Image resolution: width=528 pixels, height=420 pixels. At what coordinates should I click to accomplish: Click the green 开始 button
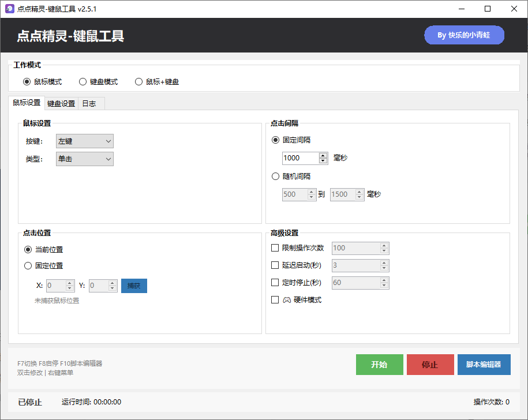[x=379, y=365]
